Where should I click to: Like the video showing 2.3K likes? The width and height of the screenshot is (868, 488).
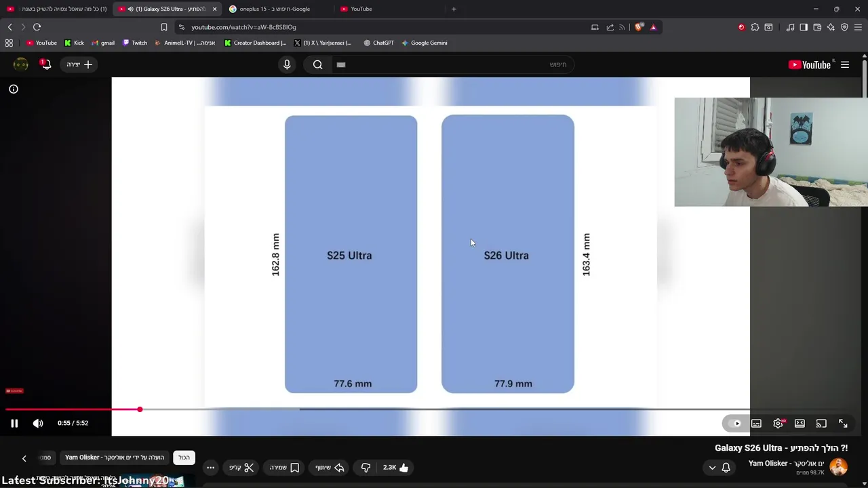(x=395, y=468)
